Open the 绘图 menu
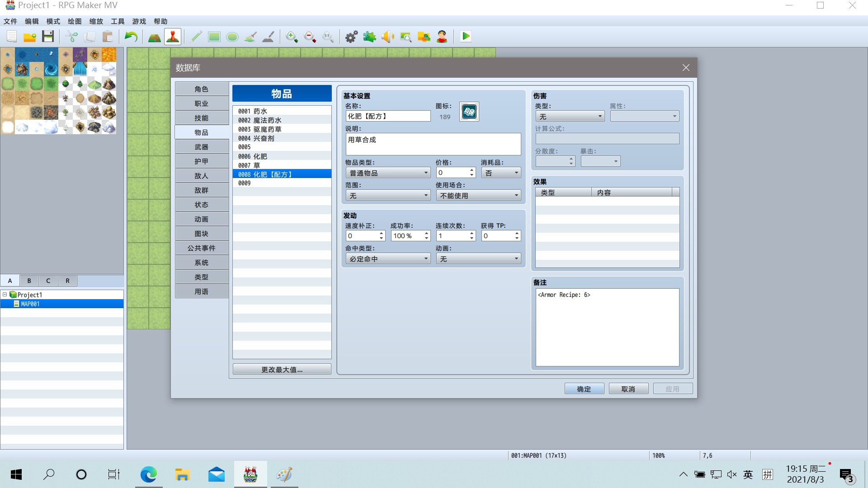868x488 pixels. point(75,21)
